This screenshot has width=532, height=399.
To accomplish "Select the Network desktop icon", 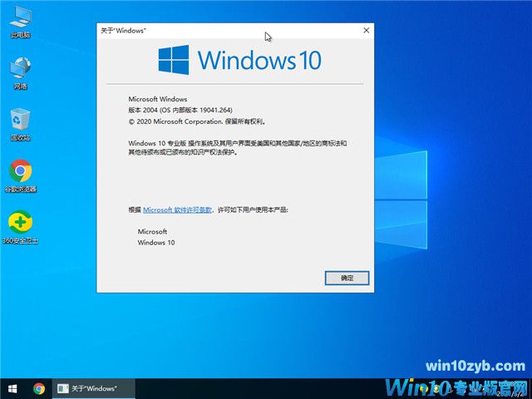I will coord(20,73).
